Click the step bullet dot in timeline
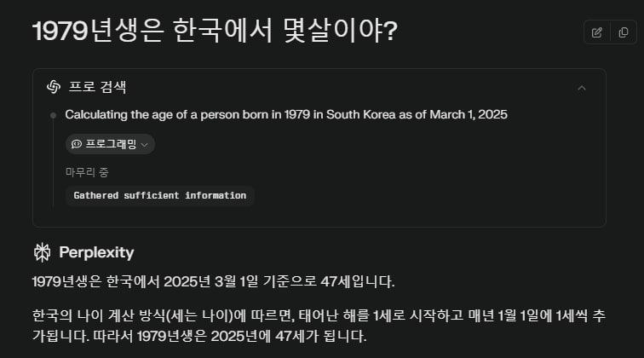 53,114
